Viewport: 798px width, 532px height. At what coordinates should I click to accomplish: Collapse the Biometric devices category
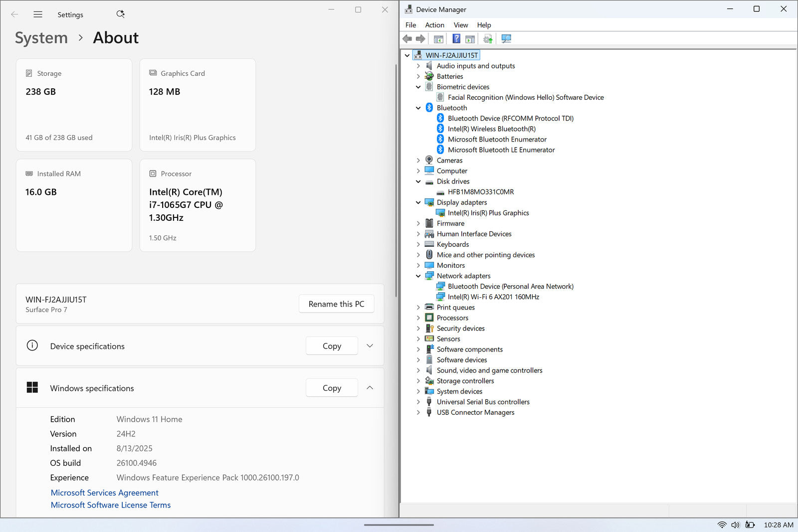418,87
